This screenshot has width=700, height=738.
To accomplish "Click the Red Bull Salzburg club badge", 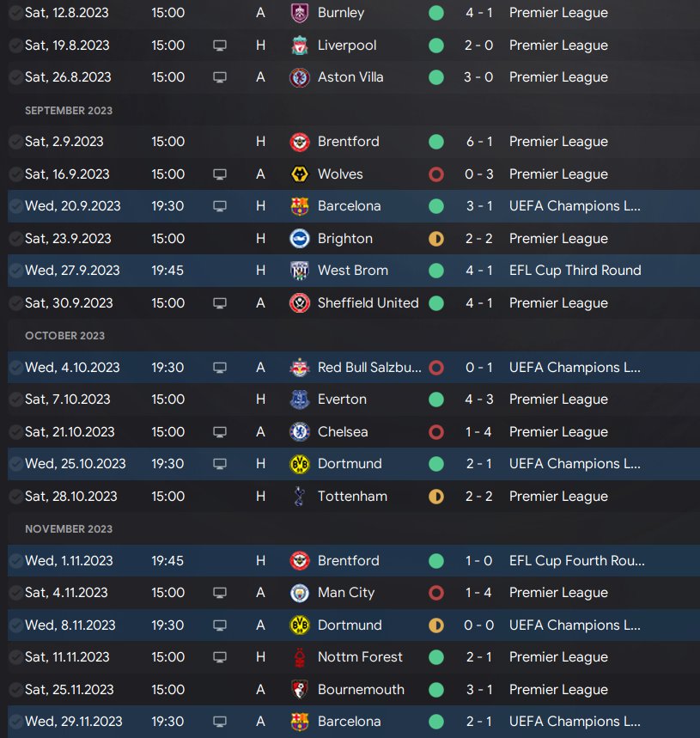I will (x=300, y=367).
